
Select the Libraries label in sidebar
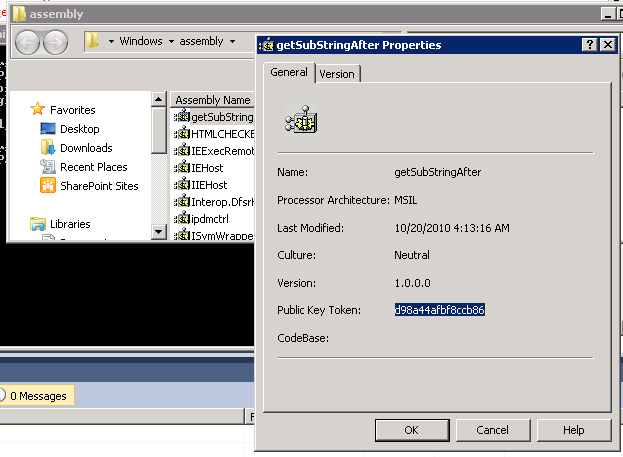70,224
